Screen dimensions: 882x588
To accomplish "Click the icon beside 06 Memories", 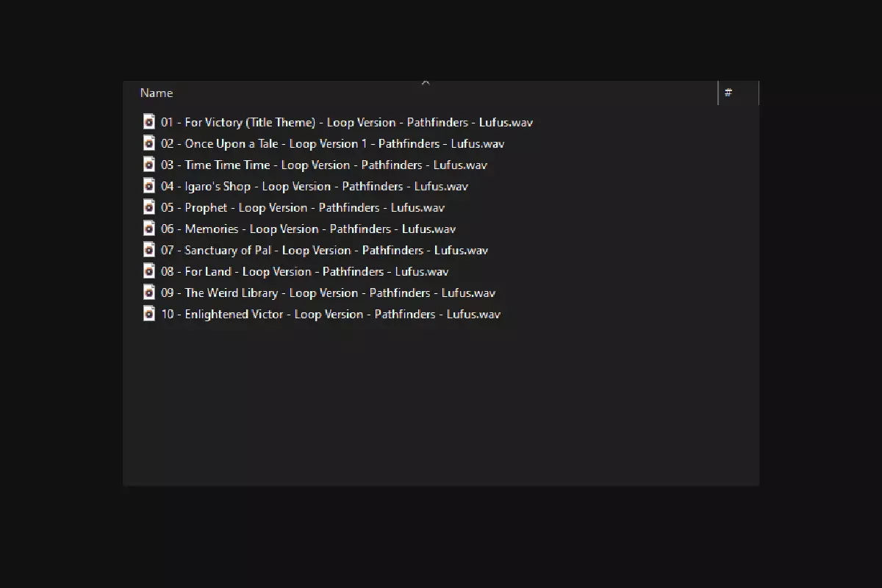I will coord(148,229).
